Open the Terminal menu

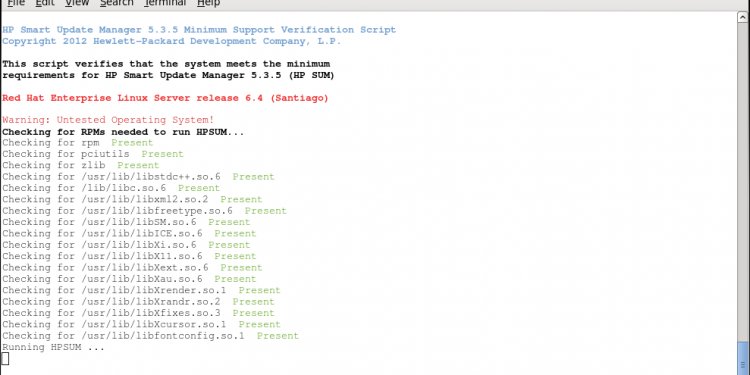[165, 3]
